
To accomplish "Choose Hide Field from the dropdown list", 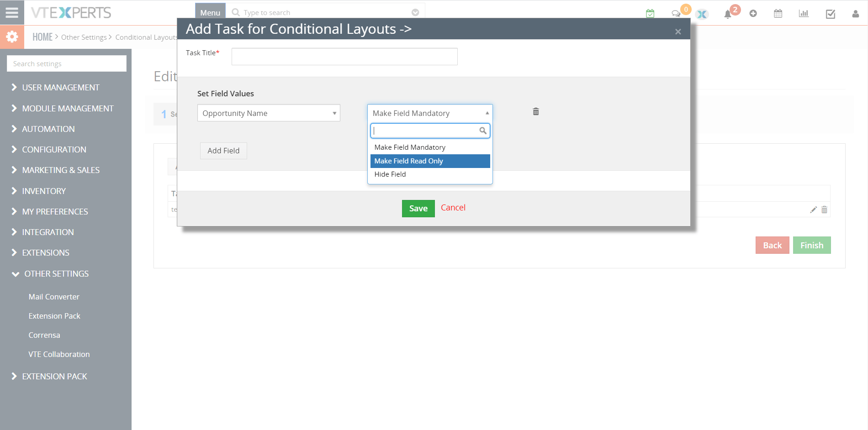I will point(390,174).
